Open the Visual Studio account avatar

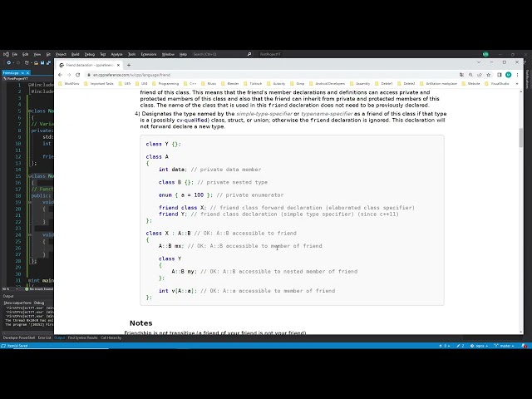485,54
